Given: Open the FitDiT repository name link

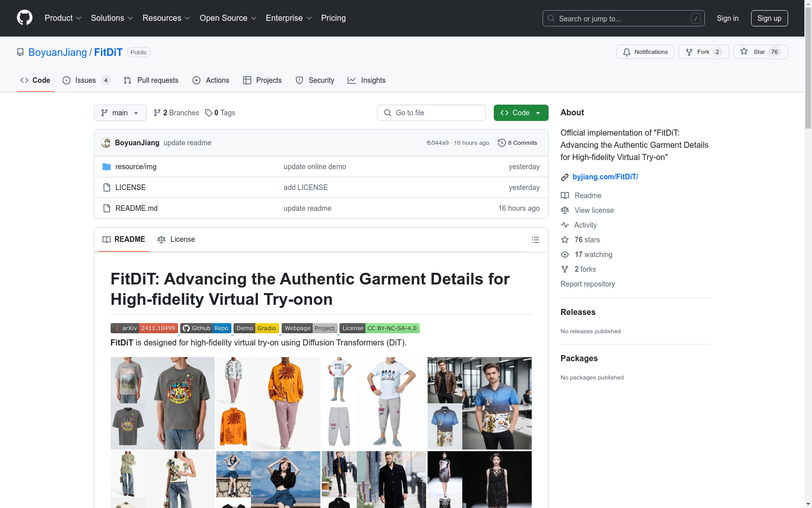Looking at the screenshot, I should pos(108,52).
